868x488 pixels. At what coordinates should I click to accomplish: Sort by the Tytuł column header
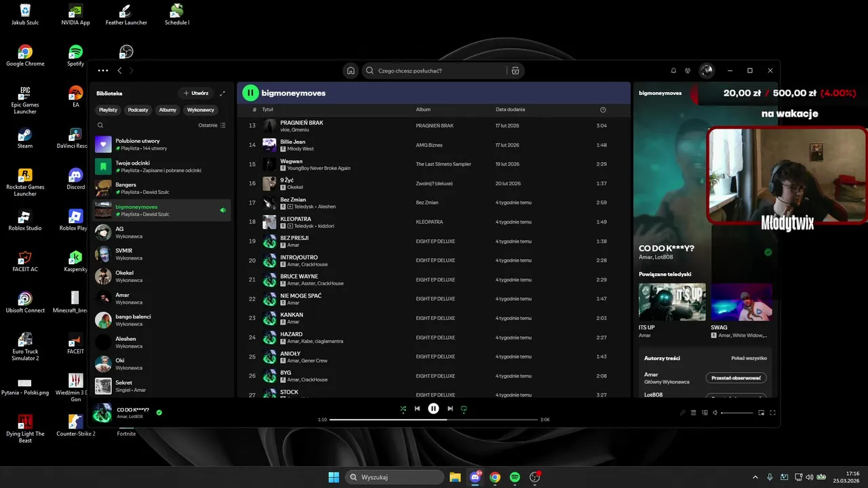[x=267, y=109]
